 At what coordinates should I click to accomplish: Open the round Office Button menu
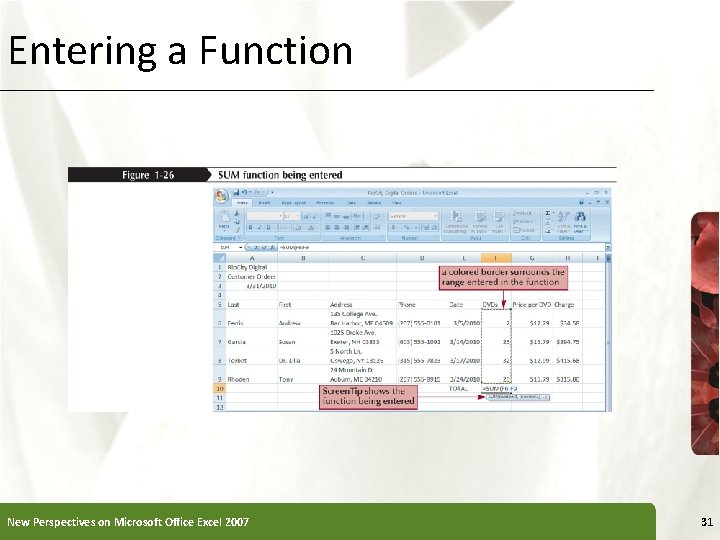[x=222, y=196]
